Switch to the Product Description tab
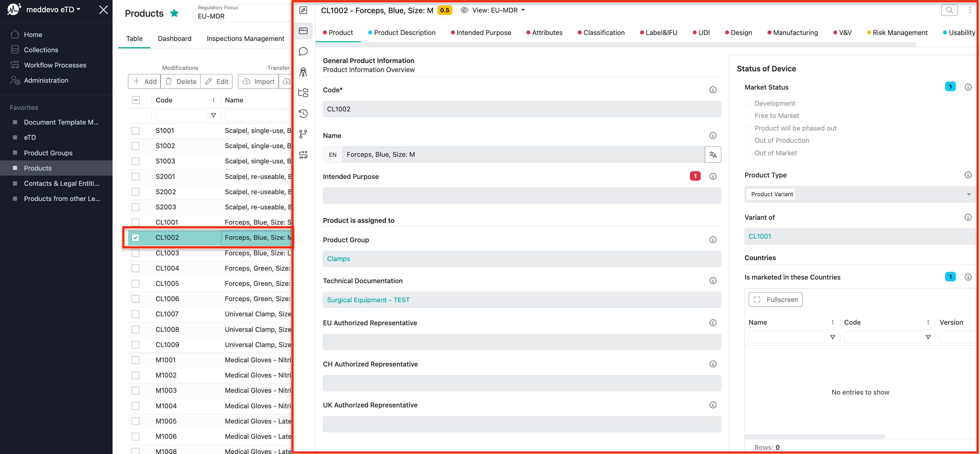Viewport: 980px width, 454px height. pos(402,33)
